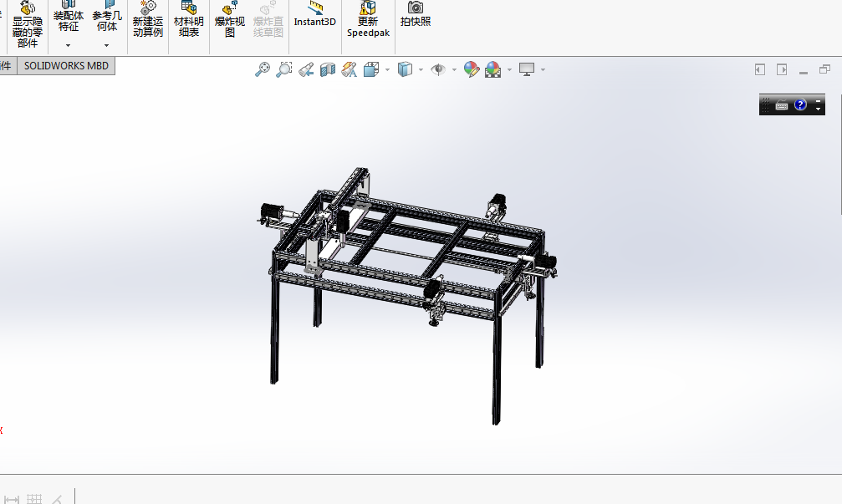This screenshot has height=504, width=842.
Task: Open the Hide/Show Items dropdown arrow
Action: 454,69
